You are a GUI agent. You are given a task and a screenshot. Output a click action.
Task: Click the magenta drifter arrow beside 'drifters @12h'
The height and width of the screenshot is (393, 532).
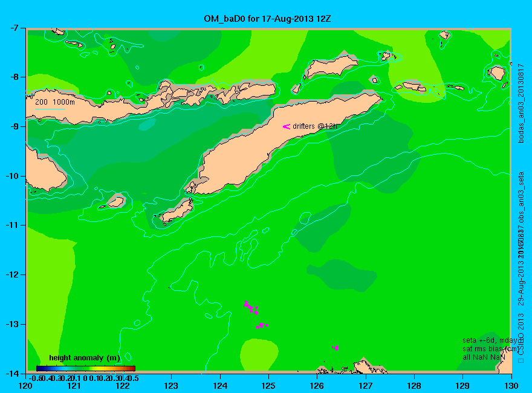[287, 126]
